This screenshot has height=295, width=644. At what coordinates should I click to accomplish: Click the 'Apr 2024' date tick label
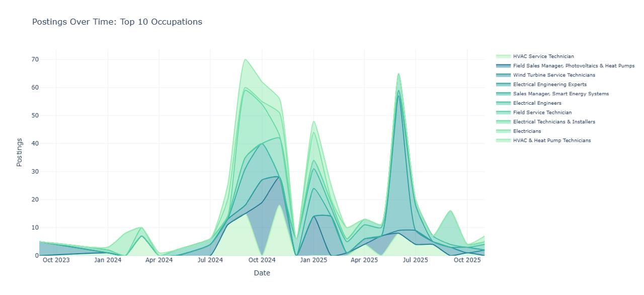[159, 260]
